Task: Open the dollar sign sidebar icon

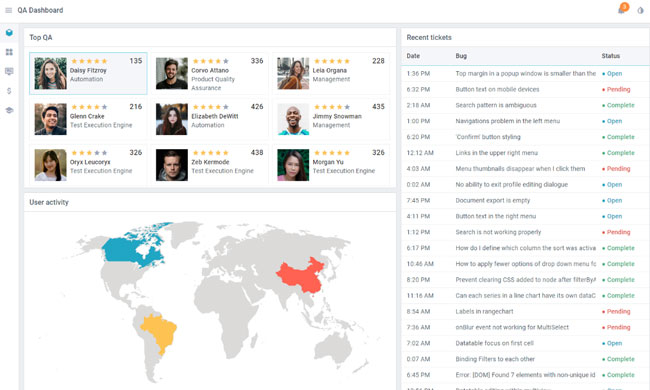Action: click(x=9, y=91)
